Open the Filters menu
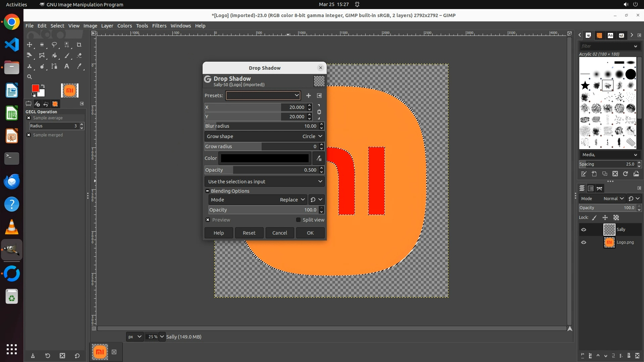Viewport: 644px width, 362px height. click(159, 26)
